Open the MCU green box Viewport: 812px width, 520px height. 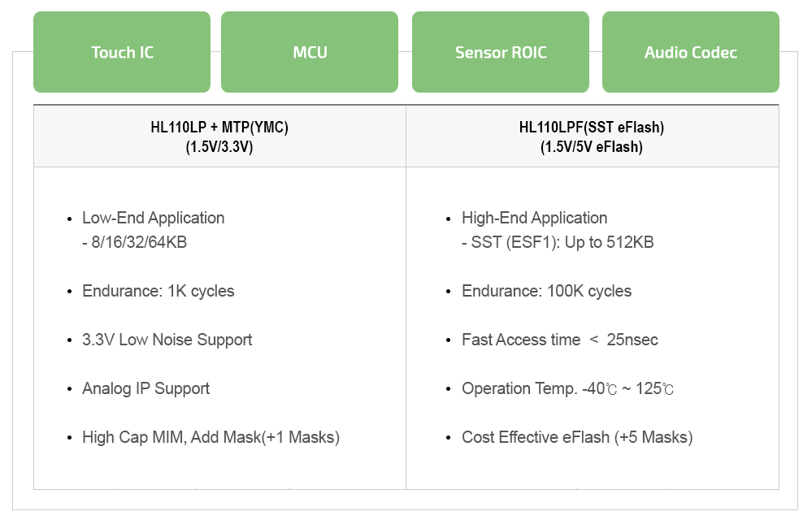310,52
